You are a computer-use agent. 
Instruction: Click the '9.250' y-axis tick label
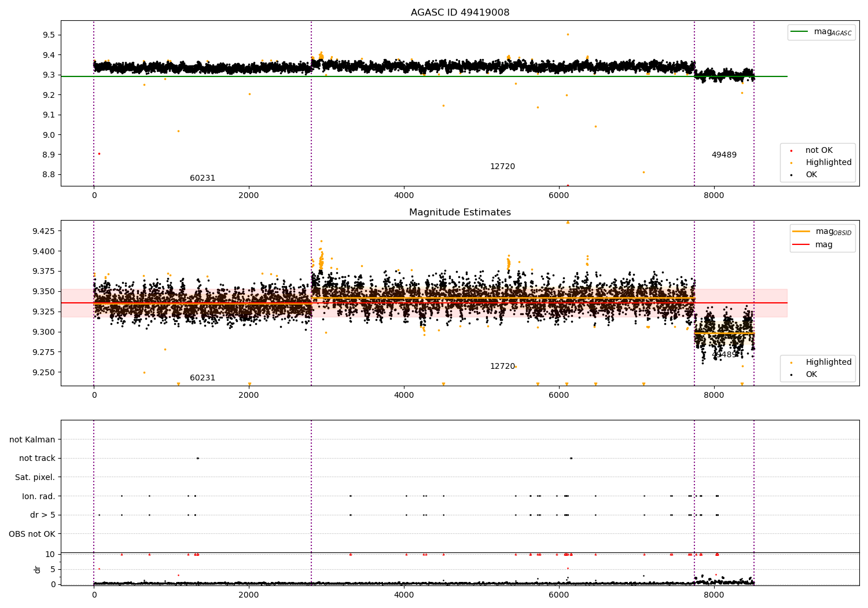click(44, 373)
